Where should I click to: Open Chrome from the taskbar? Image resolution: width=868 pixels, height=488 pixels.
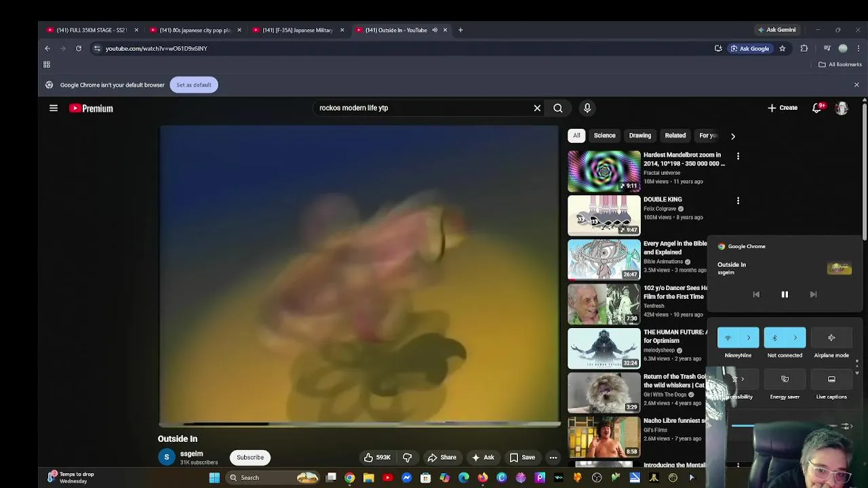pos(349,478)
